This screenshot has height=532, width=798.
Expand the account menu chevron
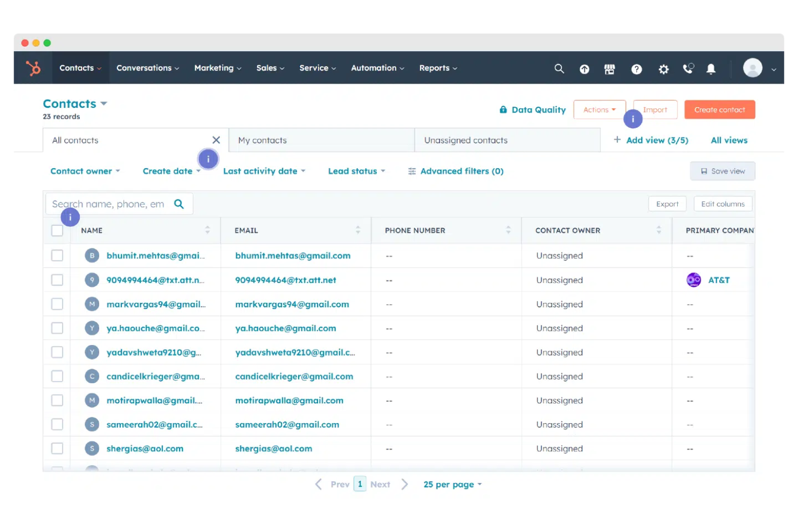pyautogui.click(x=774, y=69)
